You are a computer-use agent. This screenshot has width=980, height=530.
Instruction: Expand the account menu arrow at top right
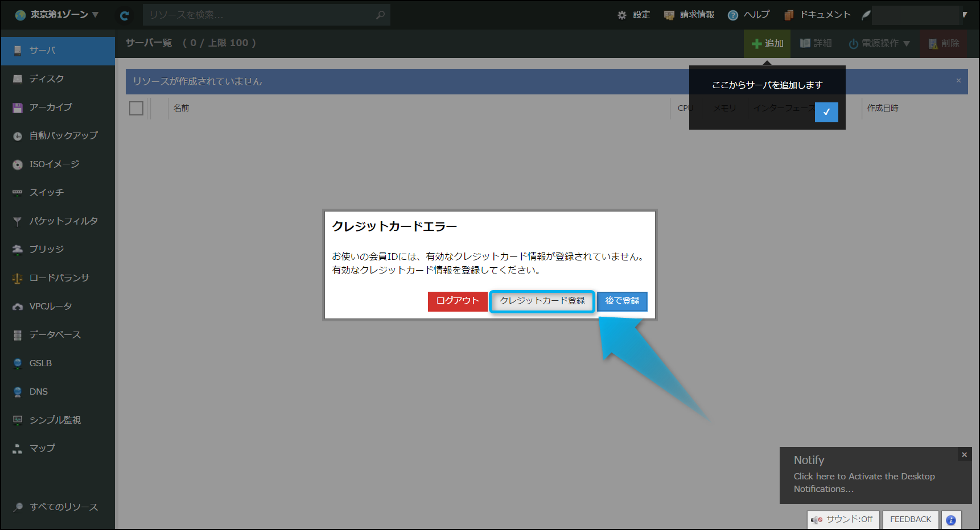(x=965, y=15)
